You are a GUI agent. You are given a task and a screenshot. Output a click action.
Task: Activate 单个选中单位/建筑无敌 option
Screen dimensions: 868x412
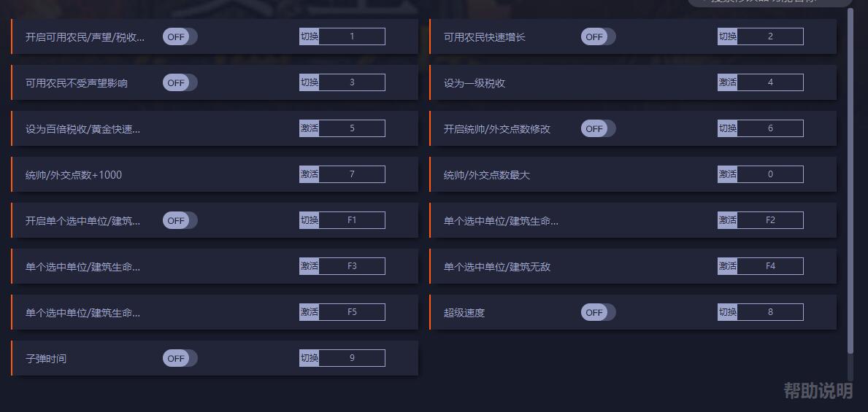click(727, 266)
